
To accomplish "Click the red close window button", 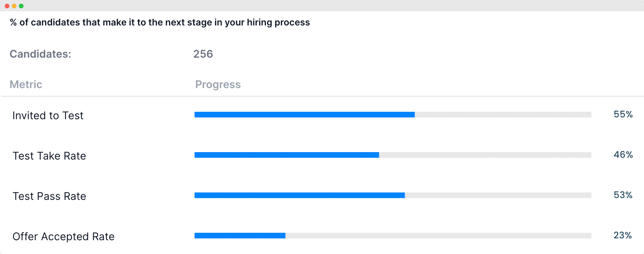I will 7,6.
